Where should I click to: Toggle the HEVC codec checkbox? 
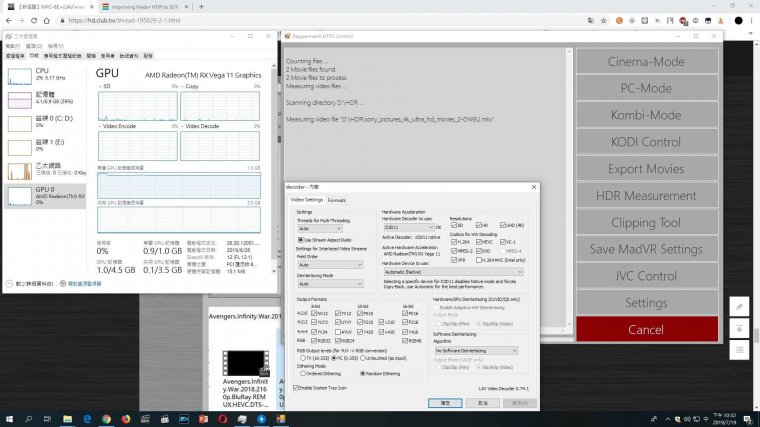480,242
